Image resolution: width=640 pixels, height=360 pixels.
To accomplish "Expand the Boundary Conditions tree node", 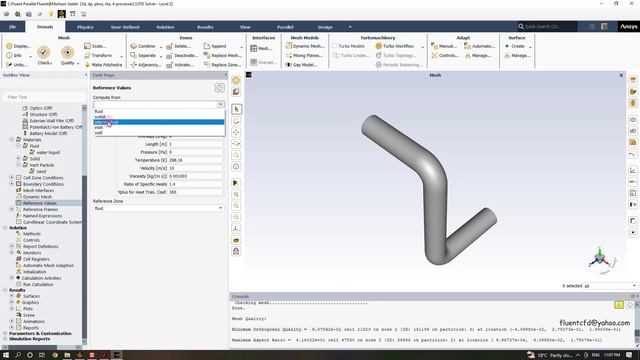I will (12, 184).
